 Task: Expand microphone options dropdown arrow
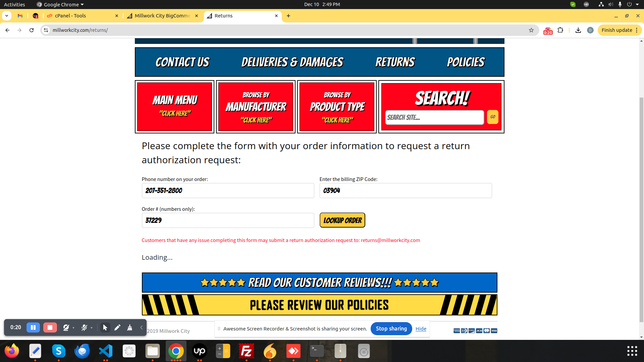92,328
